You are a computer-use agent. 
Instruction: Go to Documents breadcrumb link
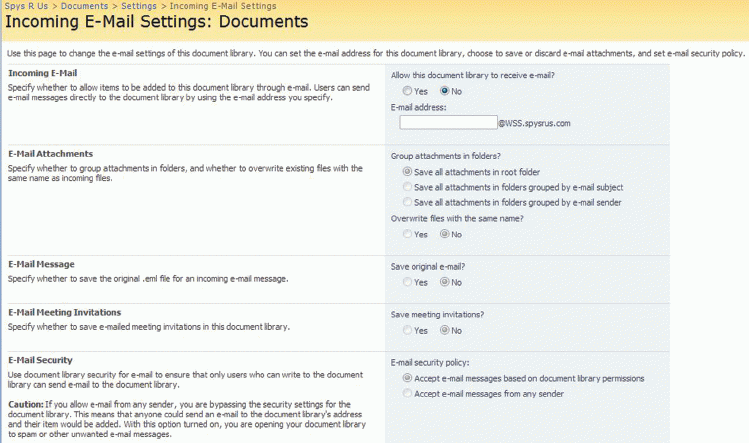click(x=84, y=6)
